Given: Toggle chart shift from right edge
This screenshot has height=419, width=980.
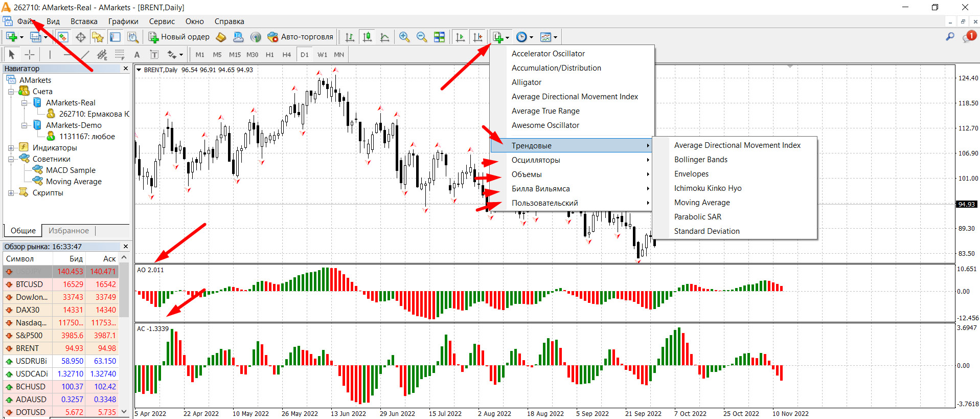Looking at the screenshot, I should (x=477, y=37).
